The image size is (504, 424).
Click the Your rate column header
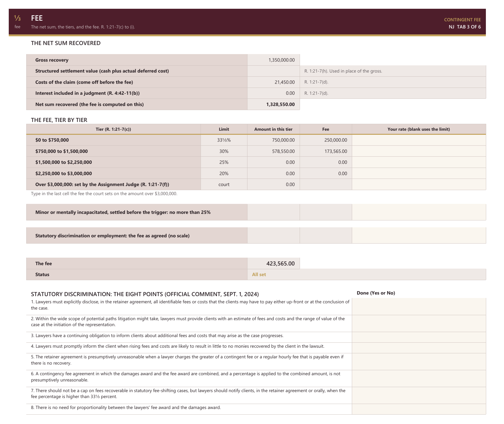[x=419, y=129]
